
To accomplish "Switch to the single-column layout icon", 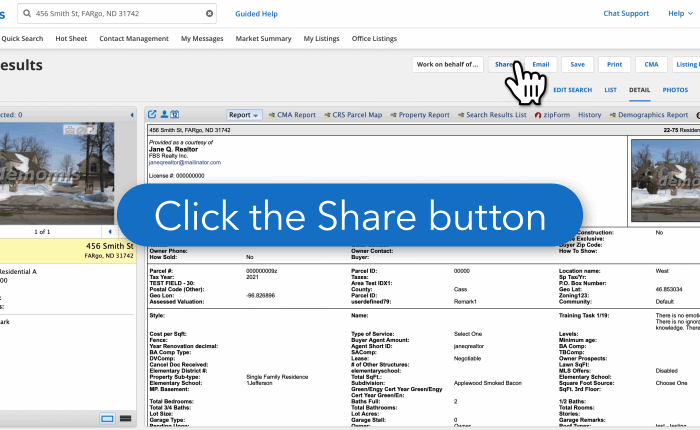I will [x=107, y=418].
